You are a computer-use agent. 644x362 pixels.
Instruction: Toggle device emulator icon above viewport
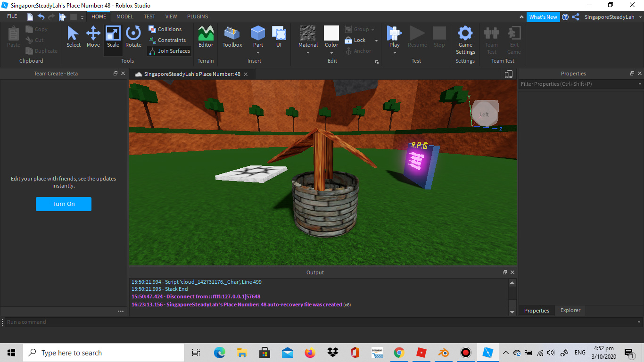(508, 74)
